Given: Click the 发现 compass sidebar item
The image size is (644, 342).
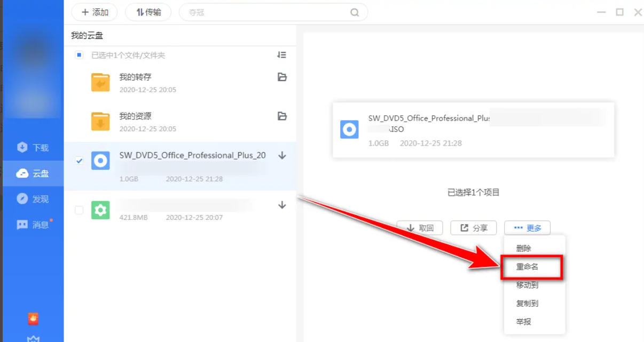Looking at the screenshot, I should coord(33,199).
